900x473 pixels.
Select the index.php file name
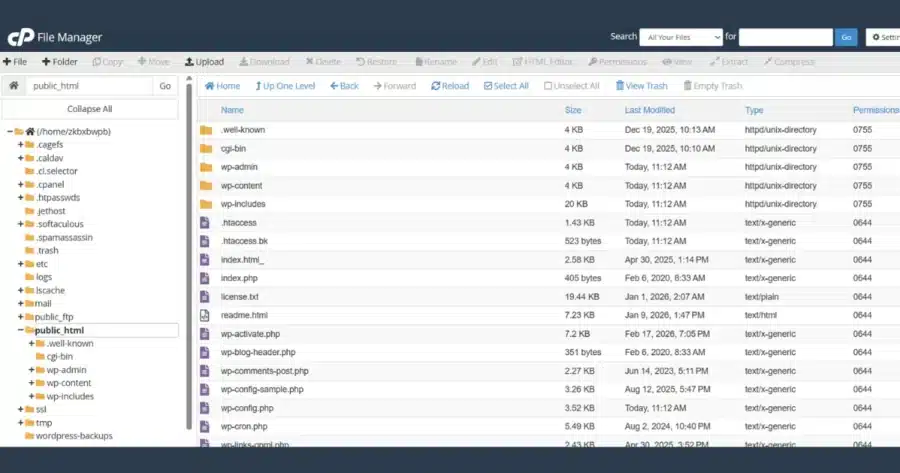[239, 278]
